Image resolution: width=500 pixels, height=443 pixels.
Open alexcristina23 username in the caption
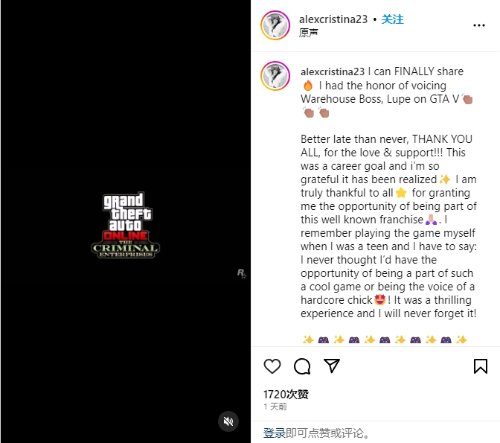click(x=332, y=71)
